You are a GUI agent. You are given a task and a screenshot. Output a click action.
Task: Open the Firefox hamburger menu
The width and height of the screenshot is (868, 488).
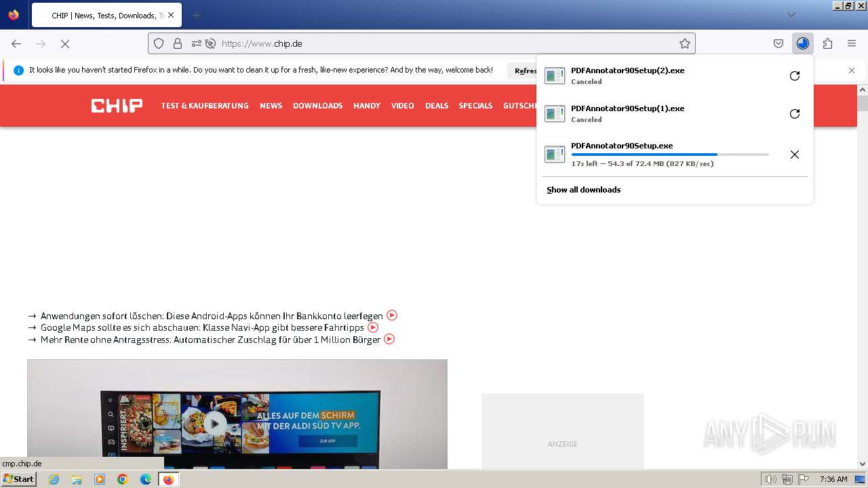click(x=852, y=43)
